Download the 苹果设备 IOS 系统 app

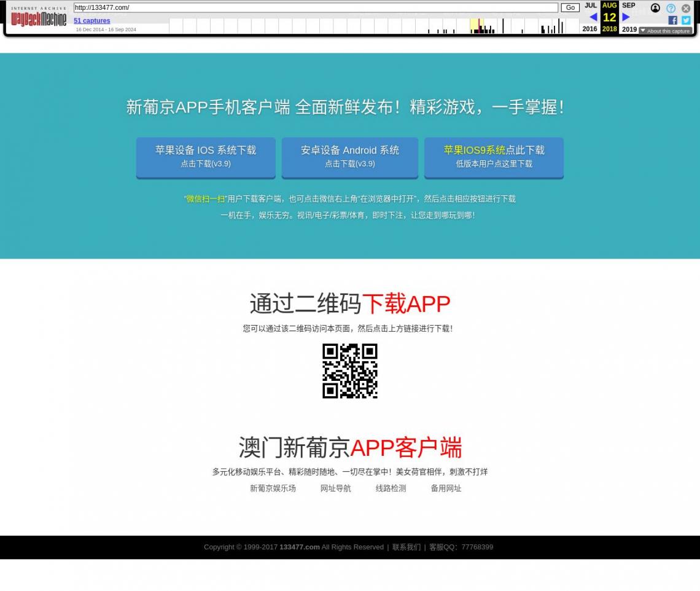pos(206,157)
